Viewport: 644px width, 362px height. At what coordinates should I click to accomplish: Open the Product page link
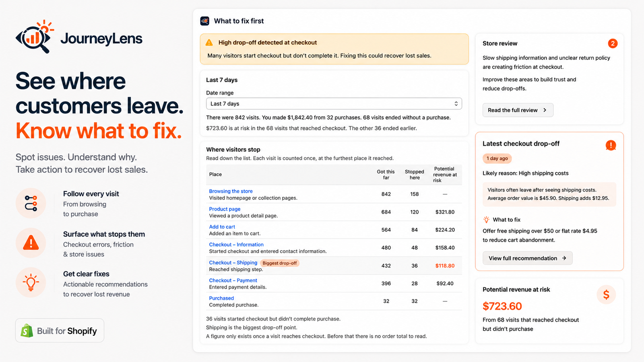[225, 209]
